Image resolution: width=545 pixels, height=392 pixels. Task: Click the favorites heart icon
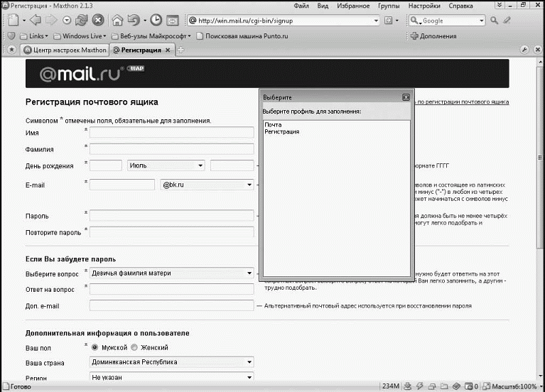[11, 36]
